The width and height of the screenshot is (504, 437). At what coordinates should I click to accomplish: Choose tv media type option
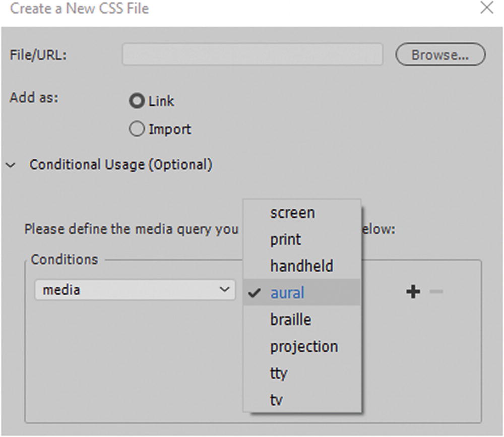click(276, 400)
